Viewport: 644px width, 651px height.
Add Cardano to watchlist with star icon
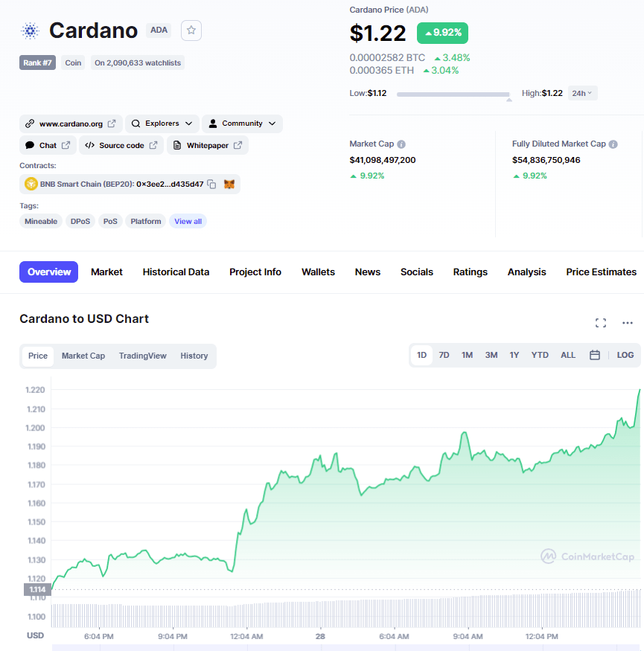click(191, 31)
